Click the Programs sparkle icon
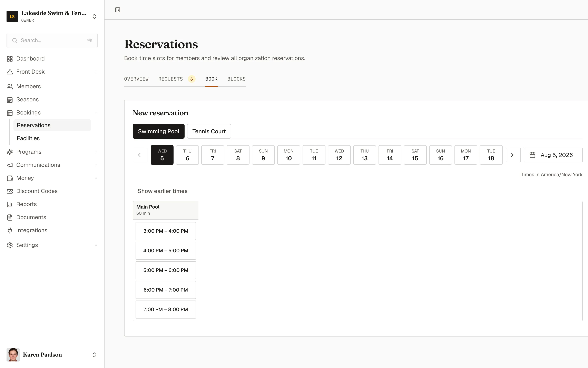 pos(10,152)
